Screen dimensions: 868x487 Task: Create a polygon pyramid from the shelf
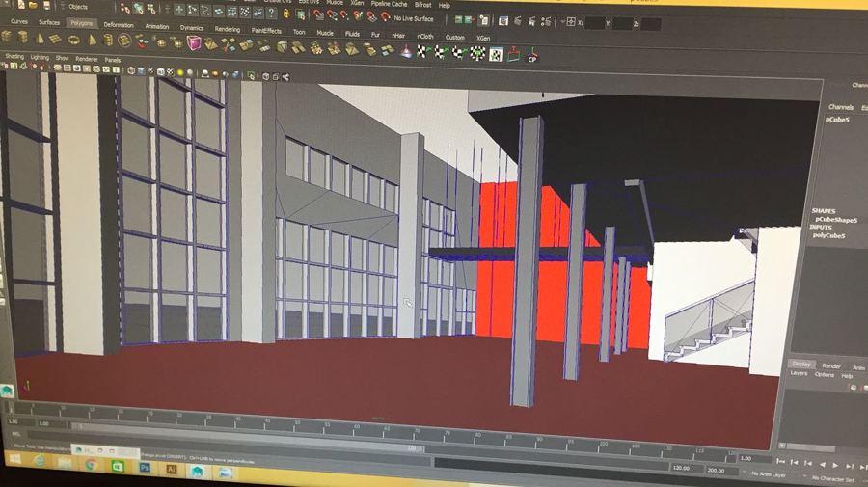[x=92, y=40]
